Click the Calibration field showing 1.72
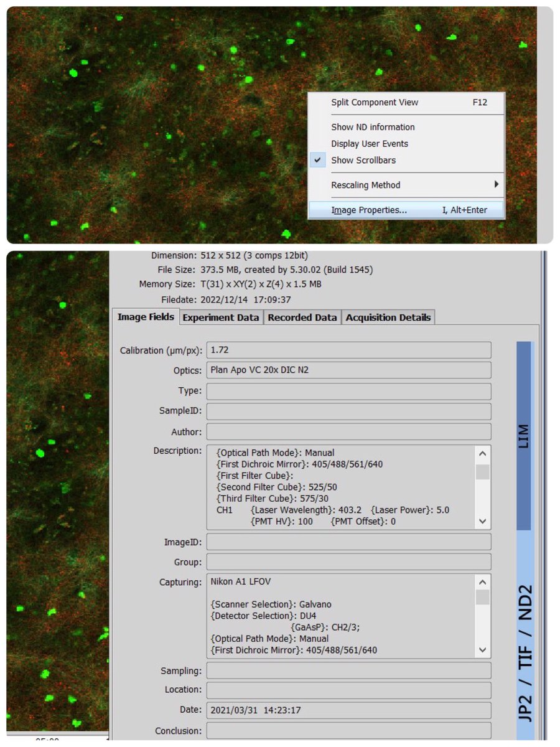Viewport: 560px width, 747px height. coord(348,350)
